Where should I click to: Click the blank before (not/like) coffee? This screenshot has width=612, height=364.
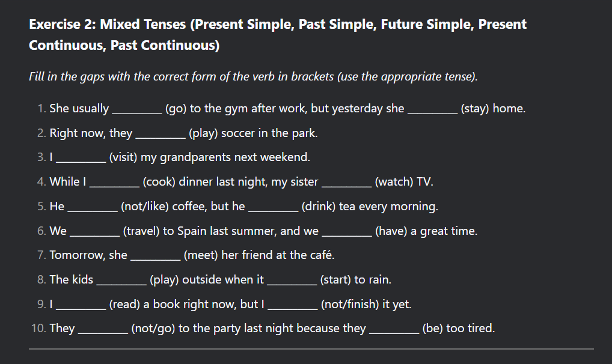coord(93,208)
